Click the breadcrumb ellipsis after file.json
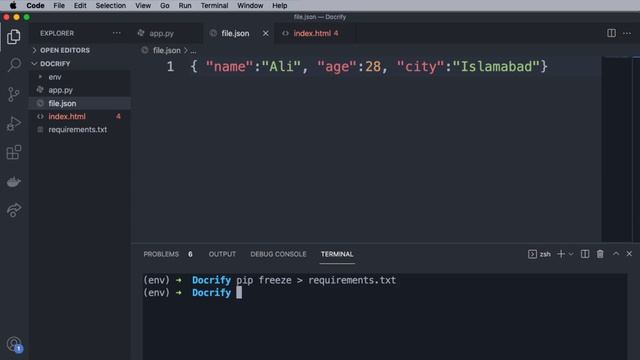 click(193, 51)
